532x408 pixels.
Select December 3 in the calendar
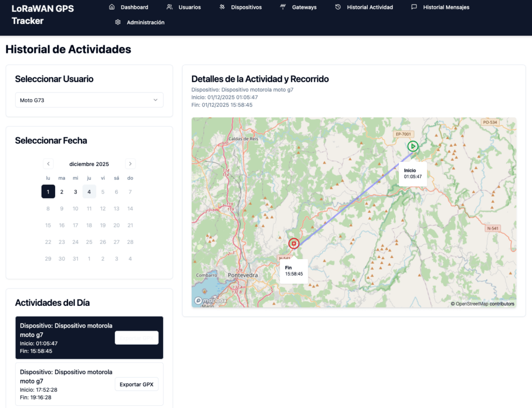(75, 192)
